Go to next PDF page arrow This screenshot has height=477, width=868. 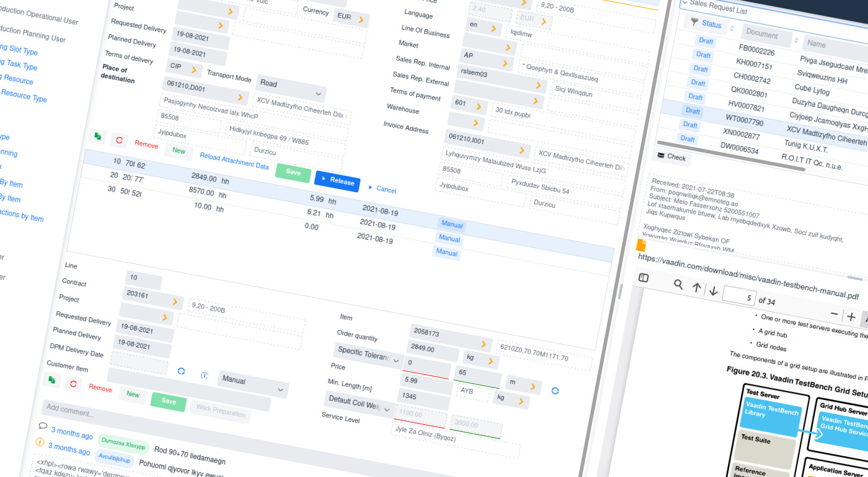point(714,291)
